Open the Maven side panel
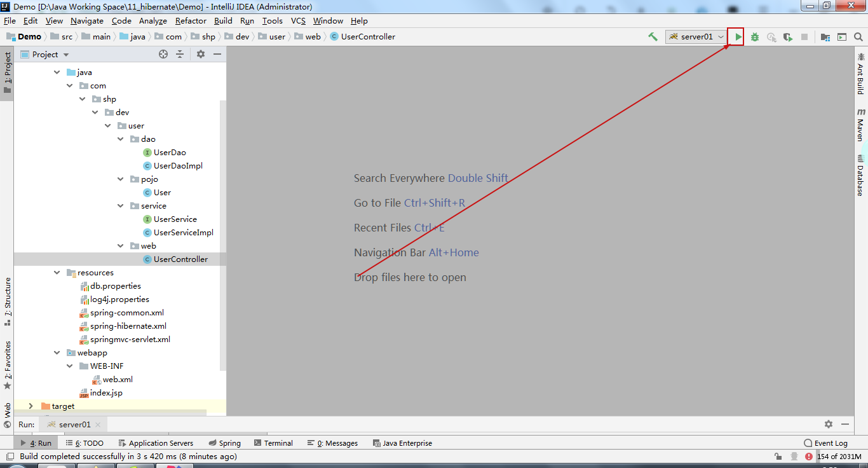The width and height of the screenshot is (868, 468). 861,125
